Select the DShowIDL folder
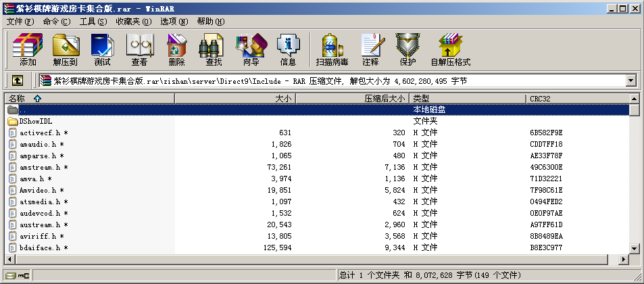 (36, 121)
